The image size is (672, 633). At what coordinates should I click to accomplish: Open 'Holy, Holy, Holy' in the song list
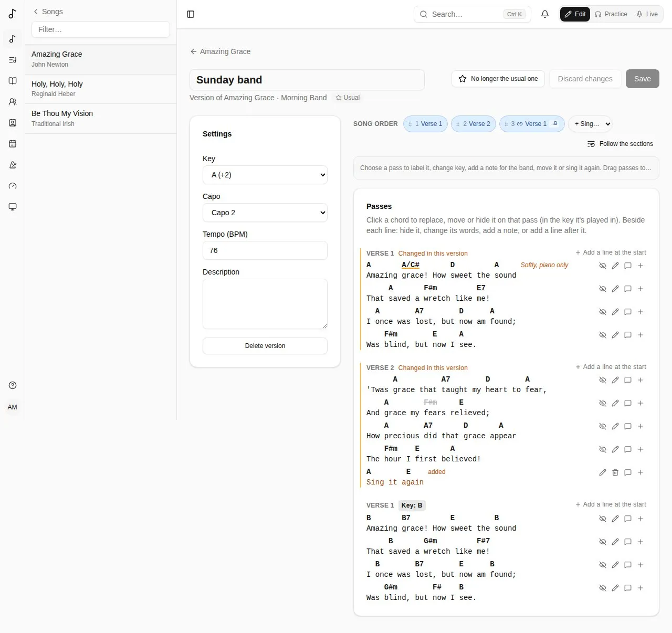click(x=101, y=89)
